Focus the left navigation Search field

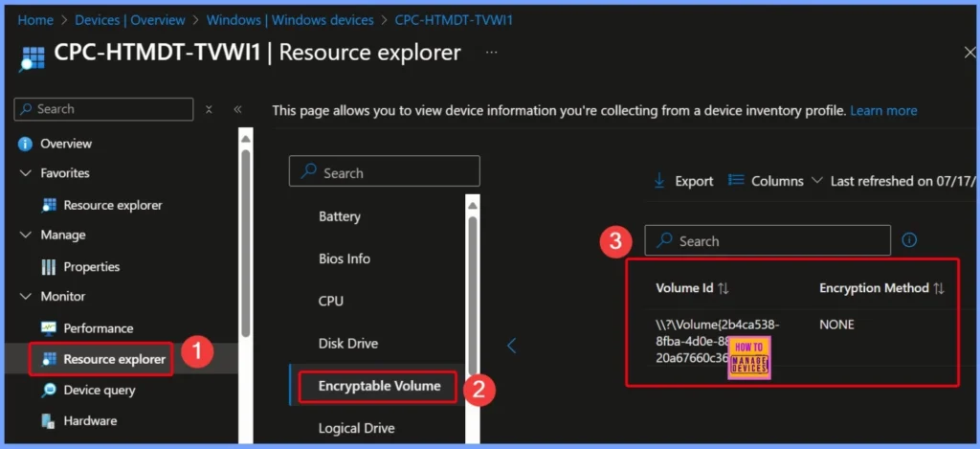click(x=103, y=109)
